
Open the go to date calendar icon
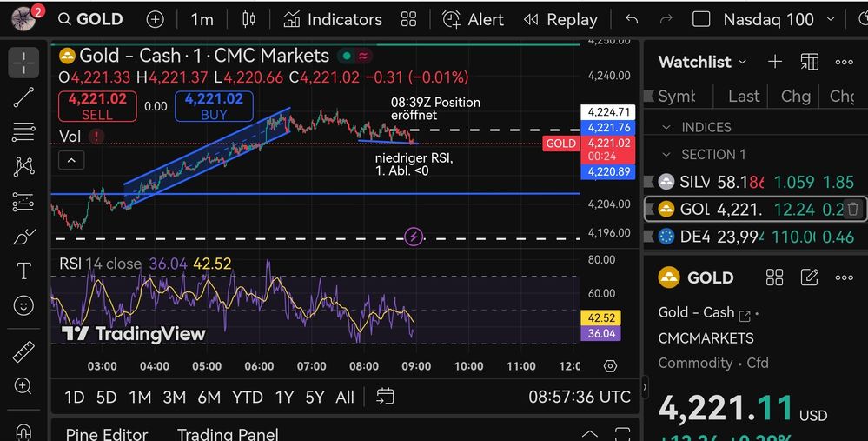(x=385, y=397)
